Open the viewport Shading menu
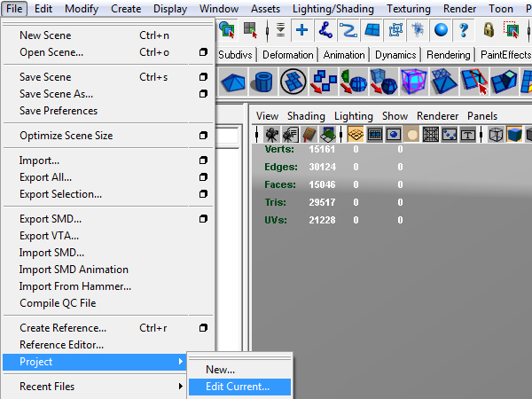The width and height of the screenshot is (532, 399). pos(306,116)
